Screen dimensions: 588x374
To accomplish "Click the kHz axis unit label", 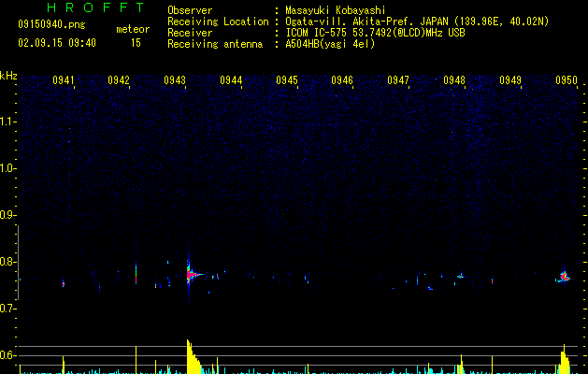I will pyautogui.click(x=8, y=76).
